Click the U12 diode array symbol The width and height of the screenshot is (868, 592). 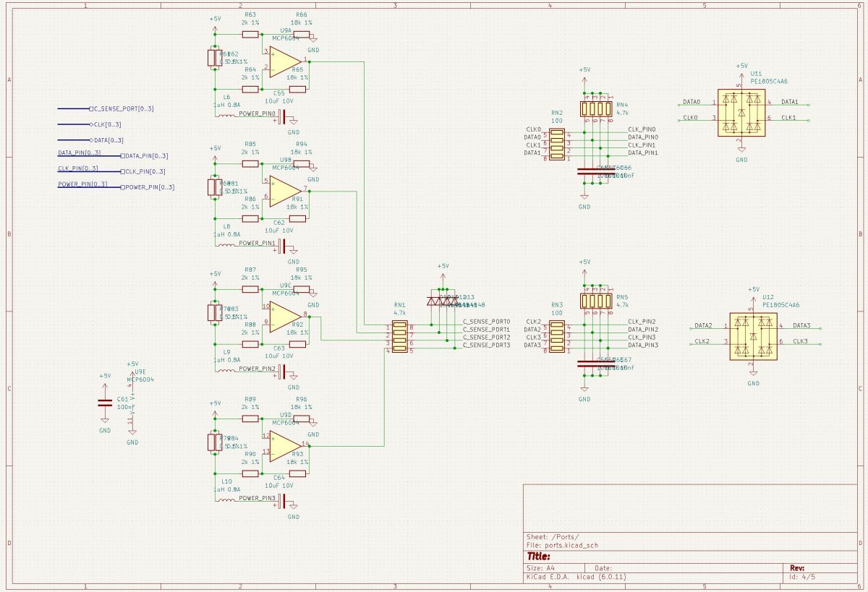coord(753,335)
